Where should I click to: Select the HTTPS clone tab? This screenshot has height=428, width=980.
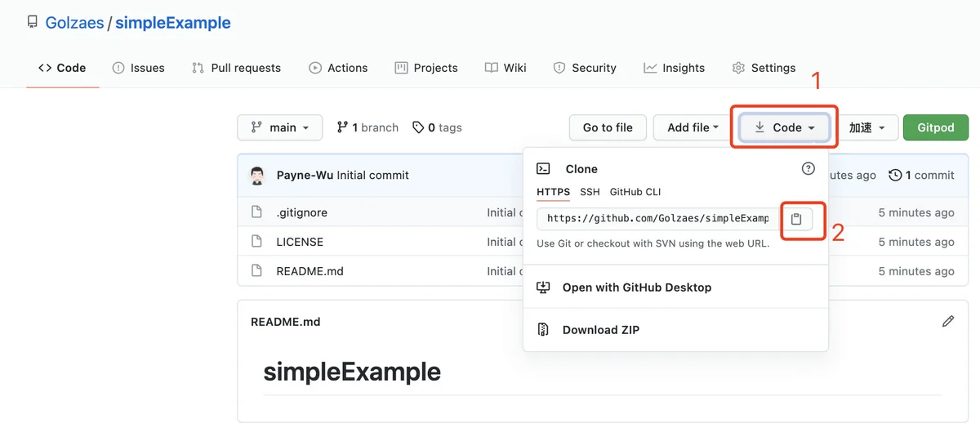(x=554, y=192)
